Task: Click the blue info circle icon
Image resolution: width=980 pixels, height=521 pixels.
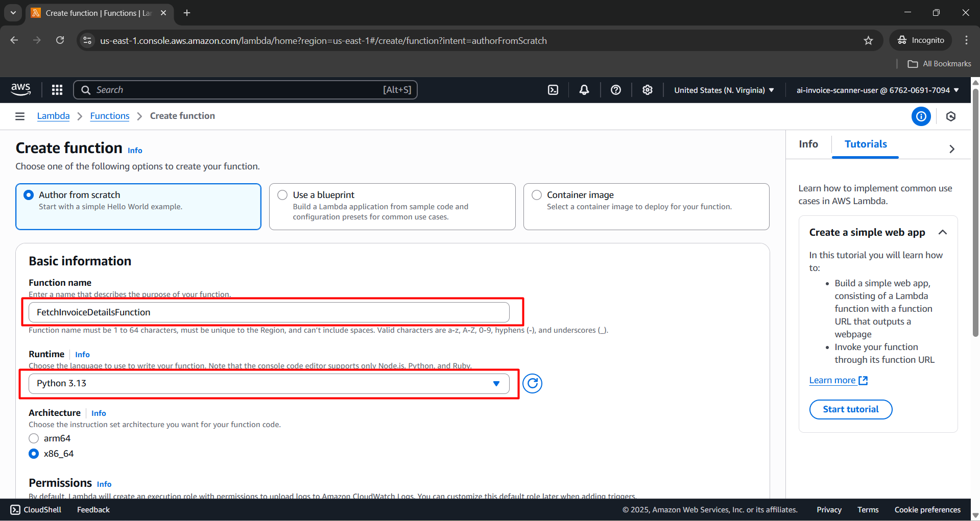Action: (921, 116)
